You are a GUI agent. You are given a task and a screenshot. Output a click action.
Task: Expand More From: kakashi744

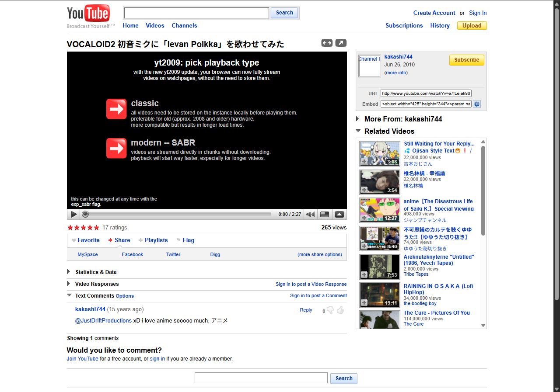(x=357, y=119)
